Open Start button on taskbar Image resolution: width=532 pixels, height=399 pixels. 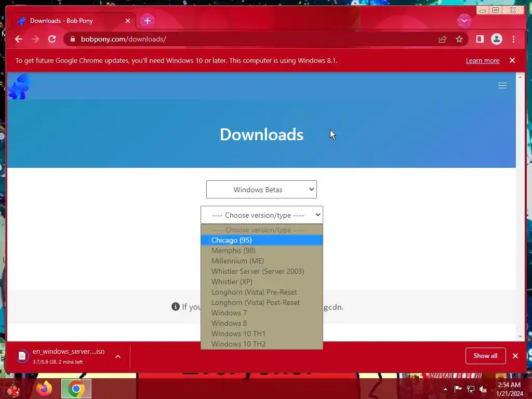[x=14, y=389]
